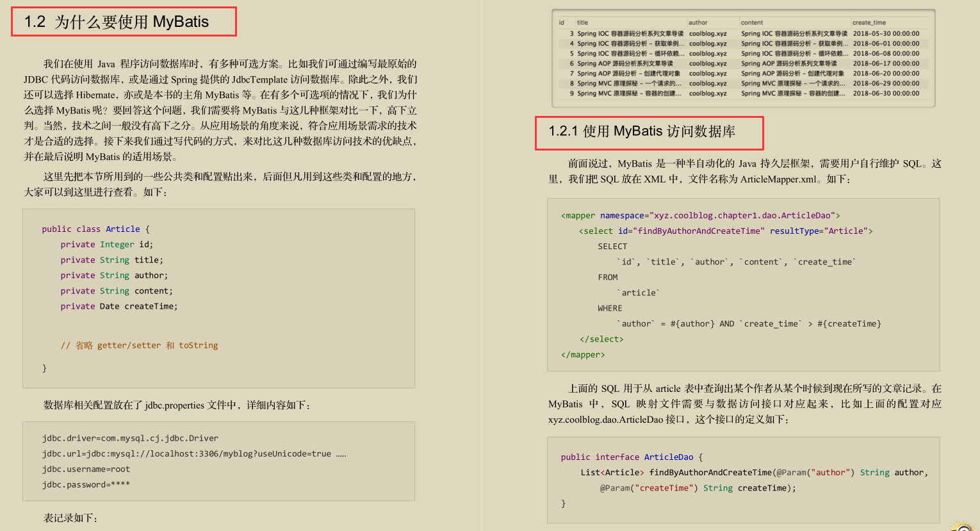The width and height of the screenshot is (980, 531).
Task: Click the date cell "2018-06-17 00:00:00"
Action: click(886, 63)
